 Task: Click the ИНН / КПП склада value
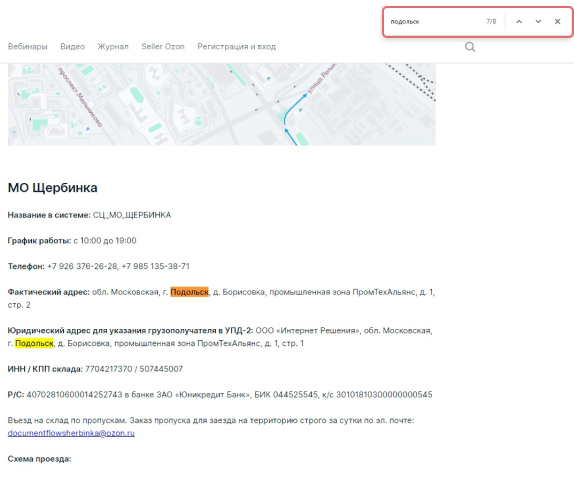point(134,369)
